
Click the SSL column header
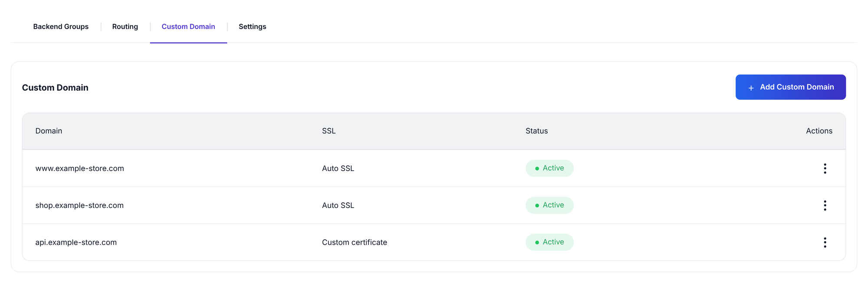[329, 131]
